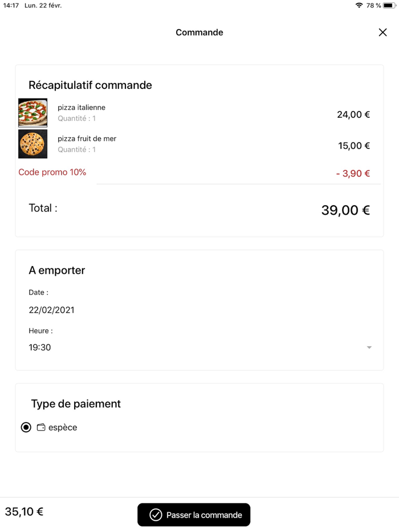
Task: Tap the 22/02/2021 date field
Action: click(x=51, y=310)
